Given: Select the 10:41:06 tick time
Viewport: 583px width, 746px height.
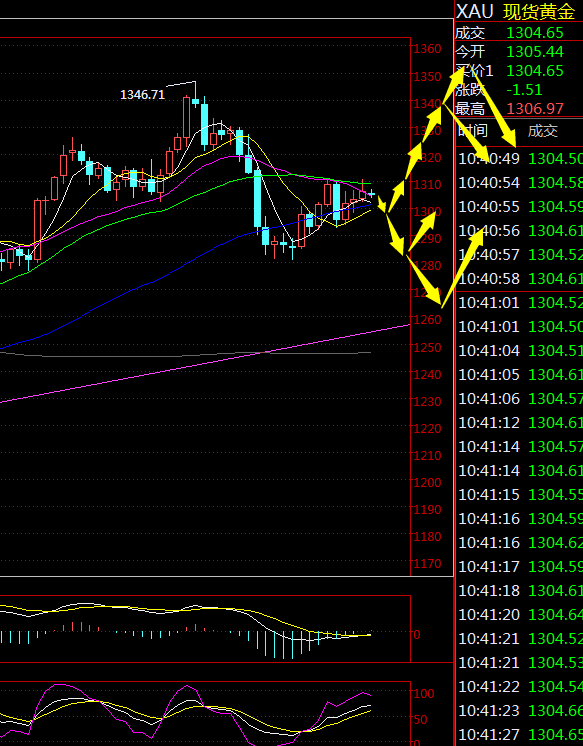Looking at the screenshot, I should click(489, 398).
